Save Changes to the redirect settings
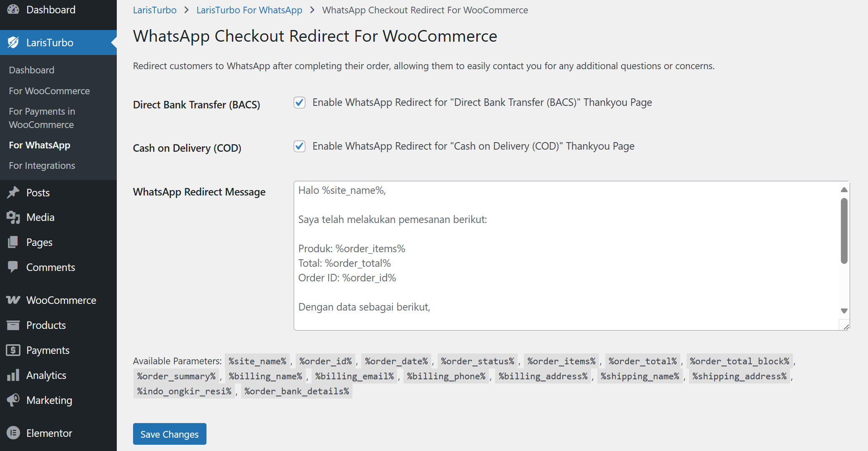Screen dimensions: 868x451 [x=169, y=434]
